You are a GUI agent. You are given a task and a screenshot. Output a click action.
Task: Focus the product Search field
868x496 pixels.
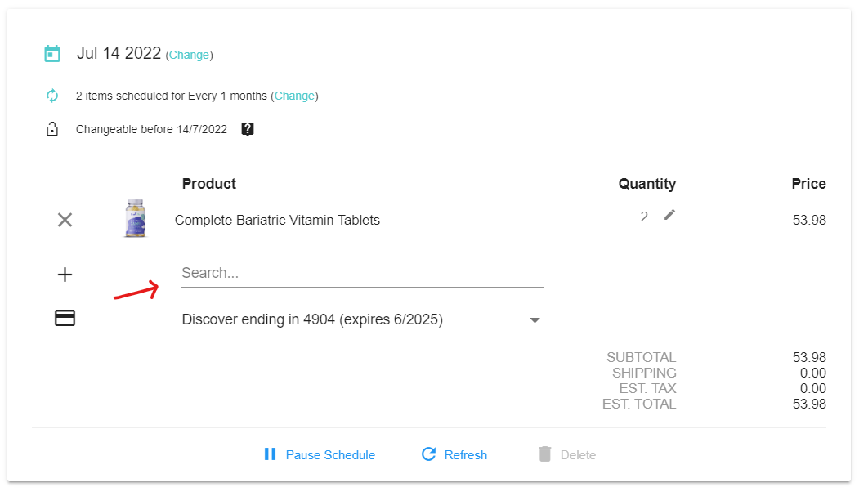pos(362,273)
